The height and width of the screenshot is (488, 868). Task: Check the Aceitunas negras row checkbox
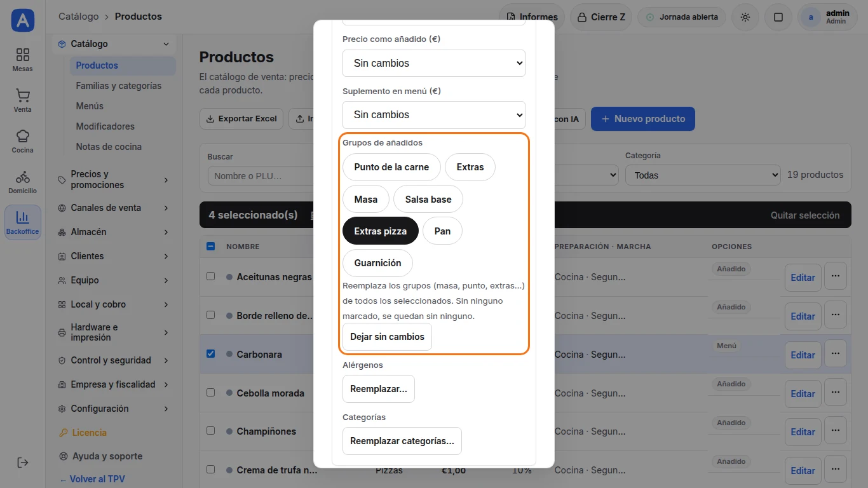pyautogui.click(x=211, y=276)
